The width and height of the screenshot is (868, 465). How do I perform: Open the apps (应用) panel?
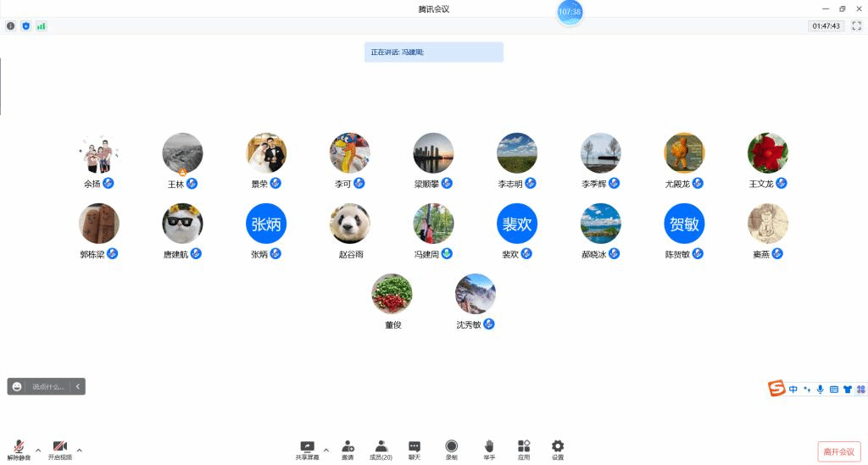pos(524,449)
